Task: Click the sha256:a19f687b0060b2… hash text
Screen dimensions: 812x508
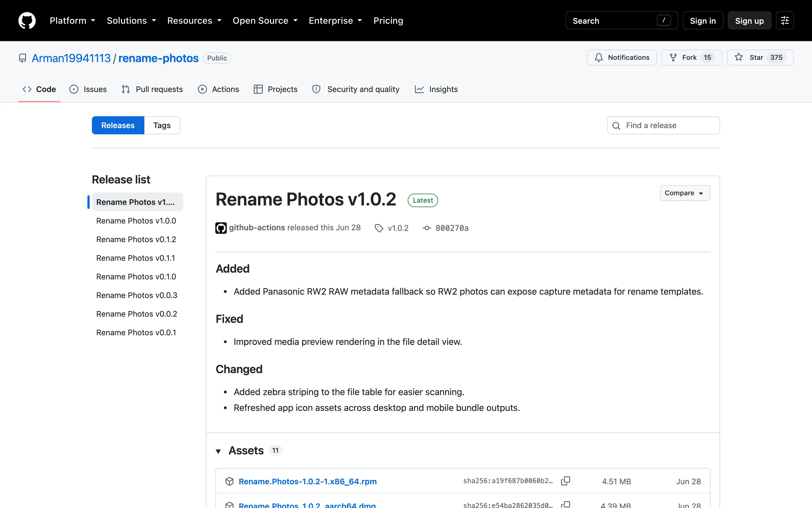Action: [508, 481]
